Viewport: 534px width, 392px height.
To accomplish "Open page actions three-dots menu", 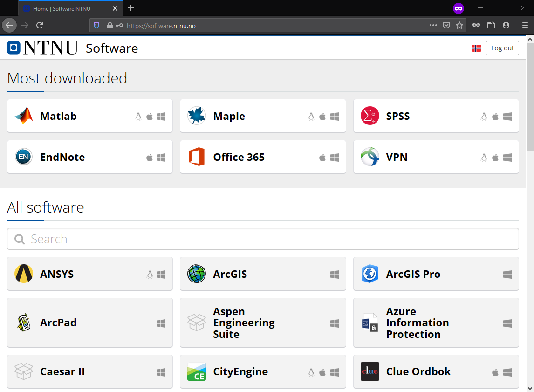I will [x=433, y=25].
